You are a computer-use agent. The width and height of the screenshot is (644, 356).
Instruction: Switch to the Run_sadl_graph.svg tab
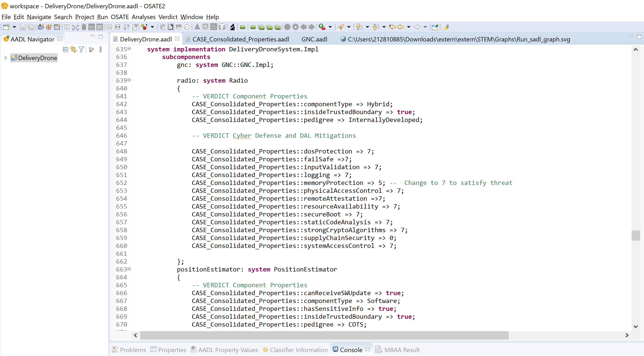[455, 39]
